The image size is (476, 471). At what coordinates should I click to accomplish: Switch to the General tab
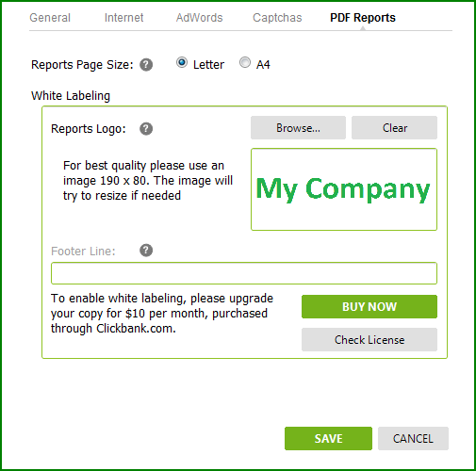click(50, 18)
